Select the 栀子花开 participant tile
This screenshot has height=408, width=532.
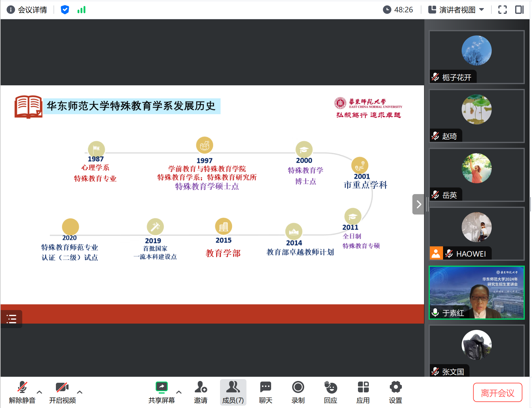477,57
